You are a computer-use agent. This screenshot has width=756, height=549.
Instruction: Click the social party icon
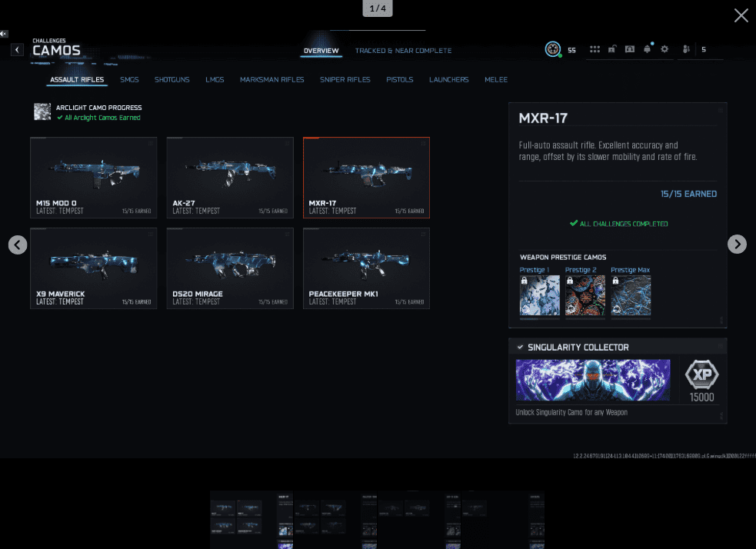tap(686, 49)
